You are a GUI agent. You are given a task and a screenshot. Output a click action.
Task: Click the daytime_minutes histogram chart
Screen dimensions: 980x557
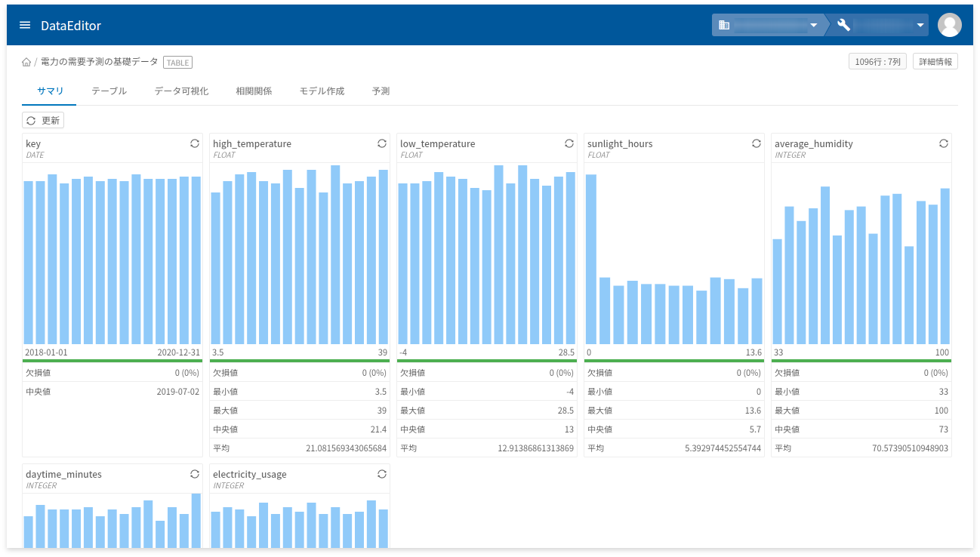112,521
